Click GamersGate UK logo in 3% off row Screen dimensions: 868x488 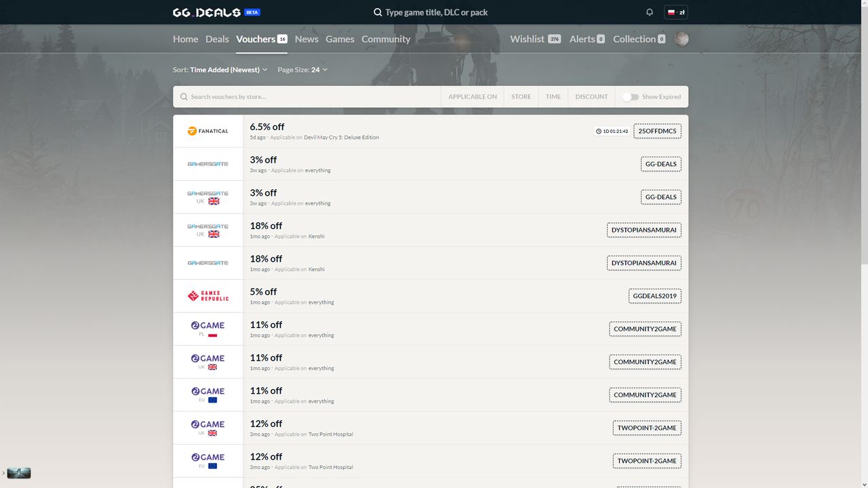point(208,197)
